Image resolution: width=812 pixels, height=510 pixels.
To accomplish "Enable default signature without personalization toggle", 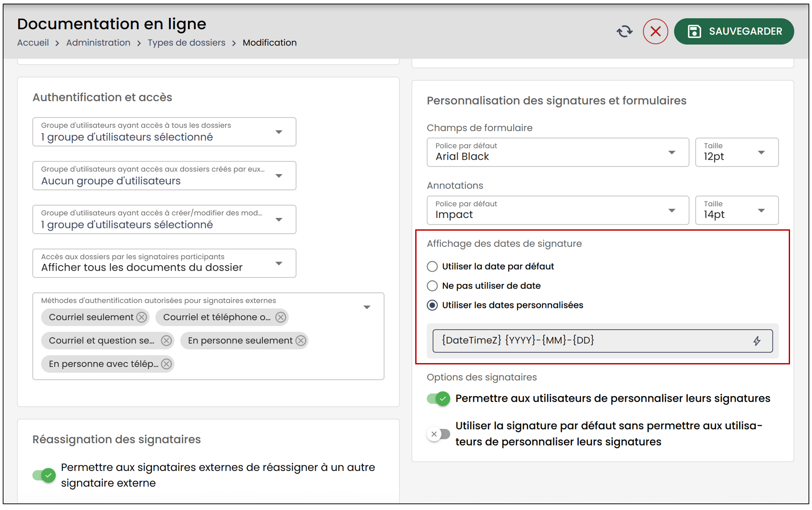I will pos(438,434).
